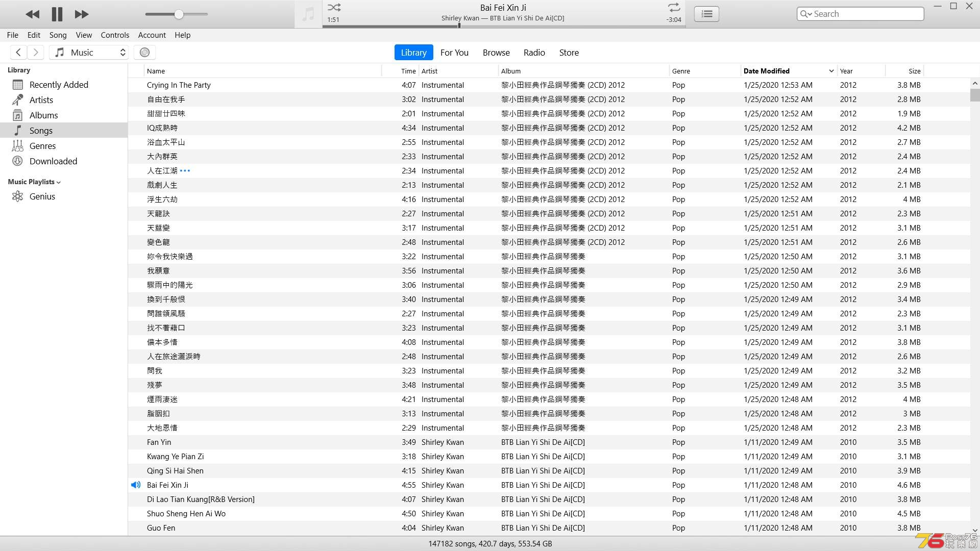The height and width of the screenshot is (551, 980).
Task: Switch to the For You tab
Action: [x=454, y=53]
